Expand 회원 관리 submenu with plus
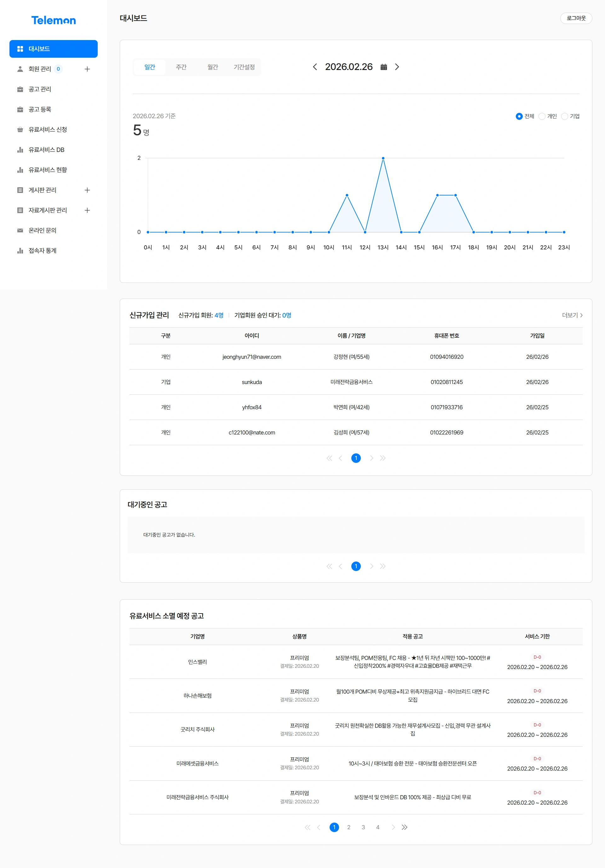The height and width of the screenshot is (868, 605). click(87, 69)
